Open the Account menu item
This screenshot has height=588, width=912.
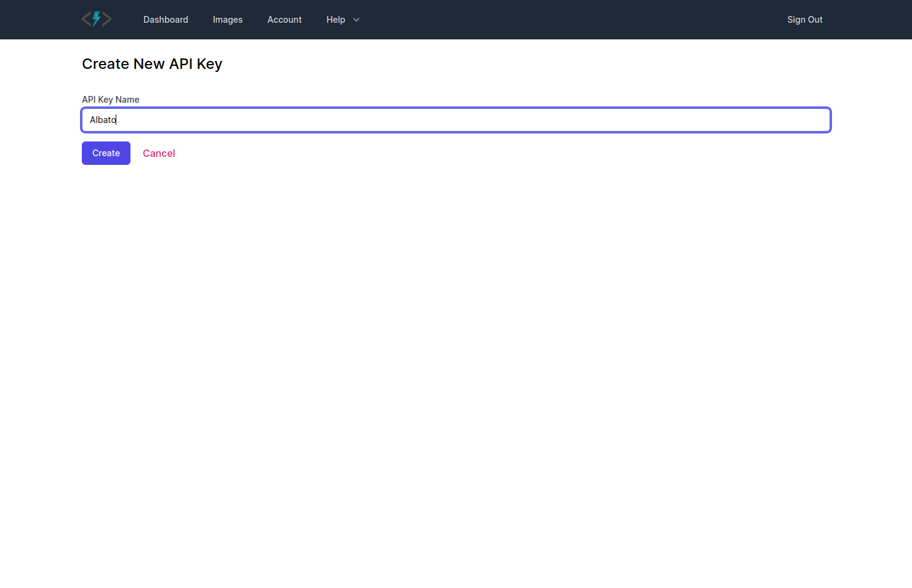pos(284,20)
